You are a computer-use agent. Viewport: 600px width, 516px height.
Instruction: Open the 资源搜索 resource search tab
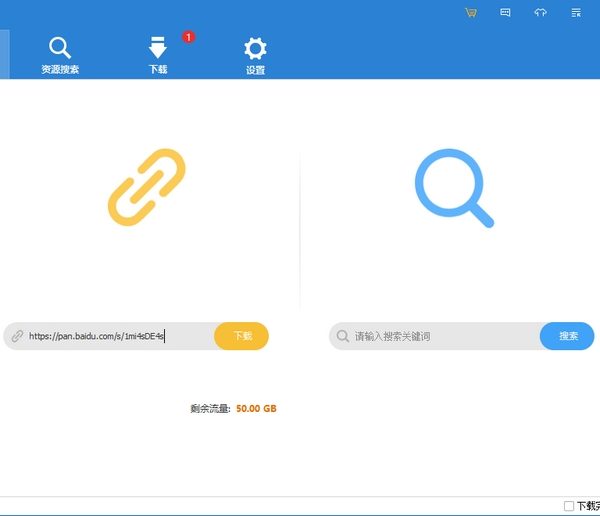coord(60,56)
